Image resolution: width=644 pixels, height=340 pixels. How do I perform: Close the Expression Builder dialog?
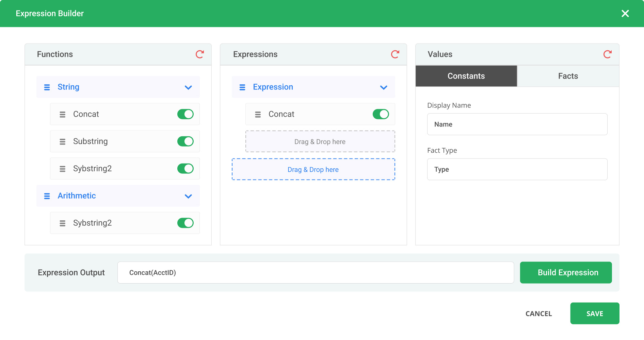click(625, 13)
